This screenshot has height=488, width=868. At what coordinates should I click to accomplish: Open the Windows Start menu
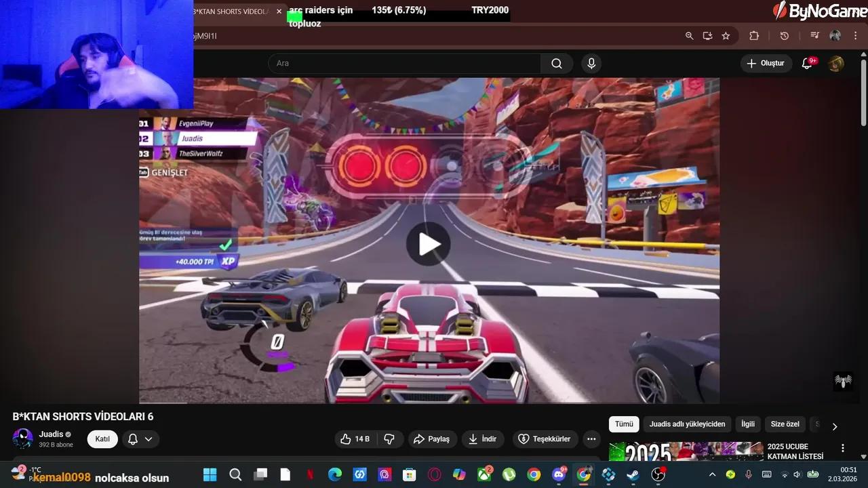tap(210, 475)
